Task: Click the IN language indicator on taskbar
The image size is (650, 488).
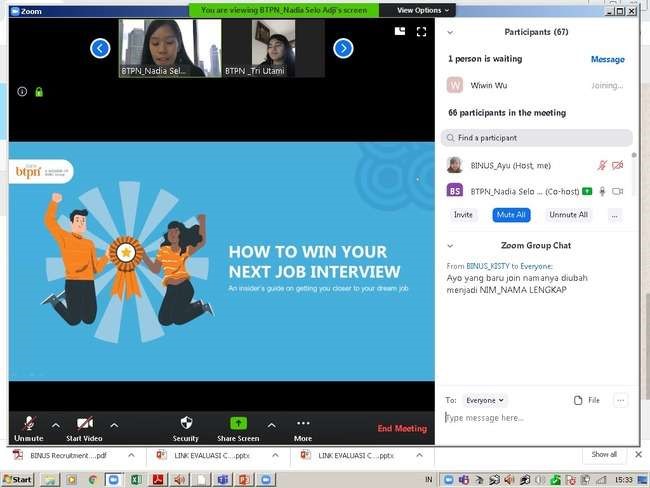Action: coord(428,480)
